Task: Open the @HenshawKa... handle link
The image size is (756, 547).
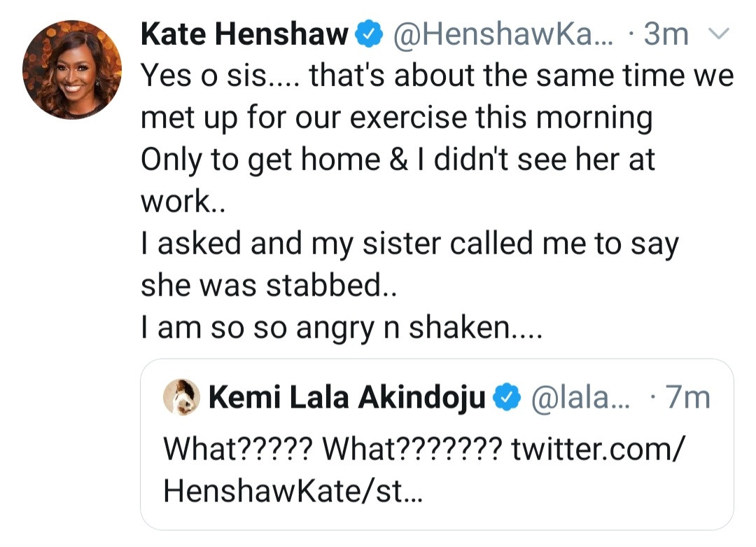Action: coord(503,35)
